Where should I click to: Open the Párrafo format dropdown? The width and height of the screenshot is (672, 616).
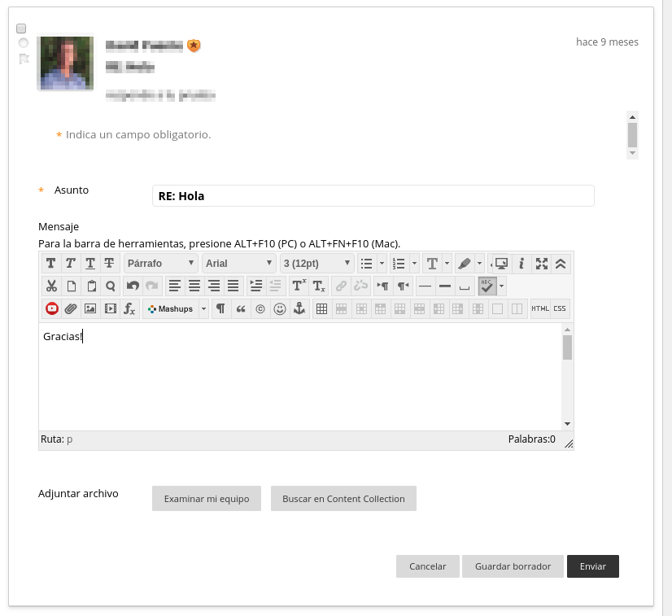coord(161,264)
